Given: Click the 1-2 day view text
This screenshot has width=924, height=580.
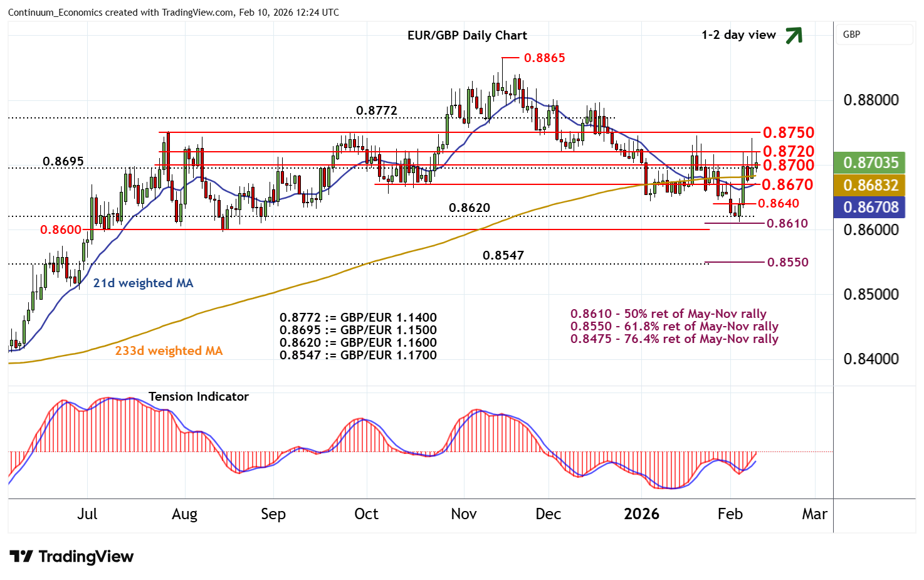Looking at the screenshot, I should 738,35.
